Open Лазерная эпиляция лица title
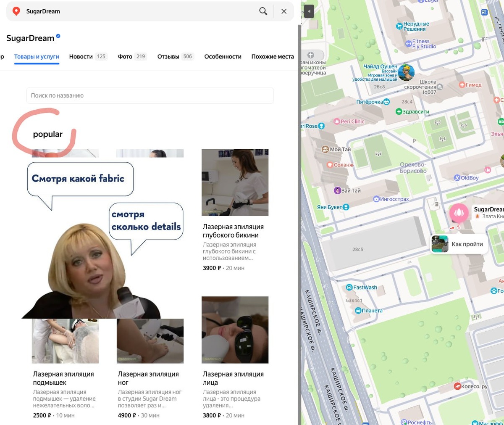 pos(233,378)
